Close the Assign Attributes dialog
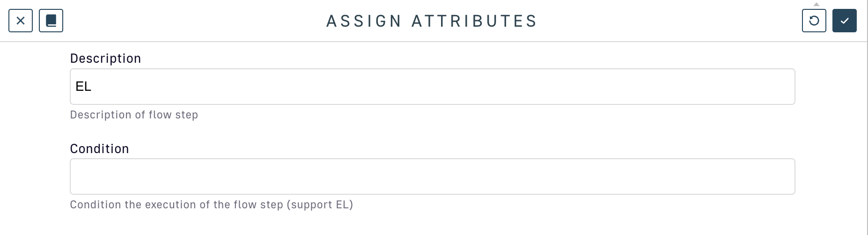Screen dimensions: 868x235 [x=21, y=21]
